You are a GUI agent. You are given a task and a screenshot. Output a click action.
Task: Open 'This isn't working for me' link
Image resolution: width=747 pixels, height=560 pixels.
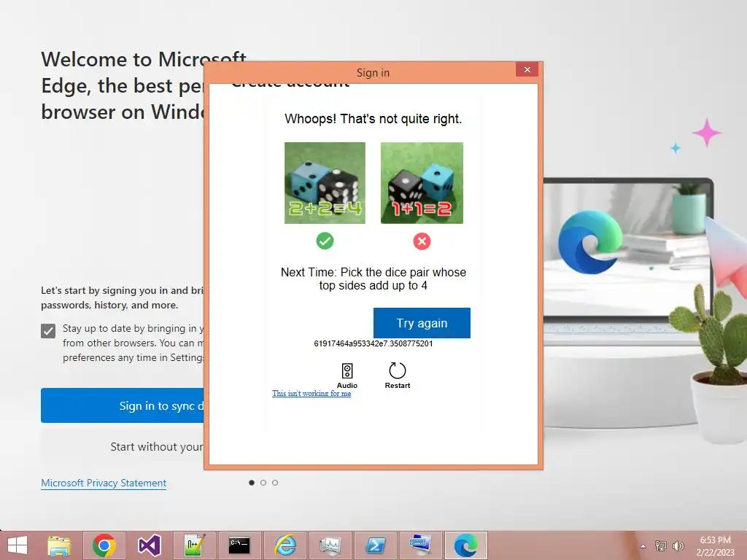[x=311, y=393]
